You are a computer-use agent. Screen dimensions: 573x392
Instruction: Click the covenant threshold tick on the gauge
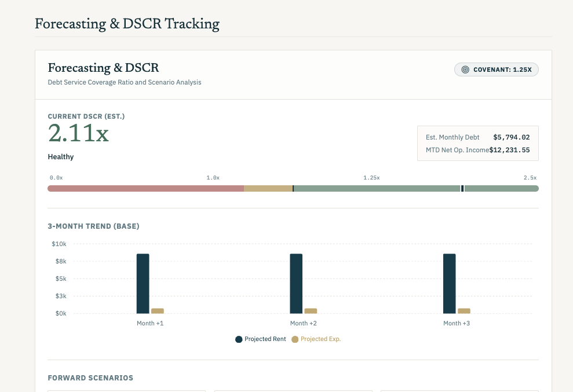293,189
